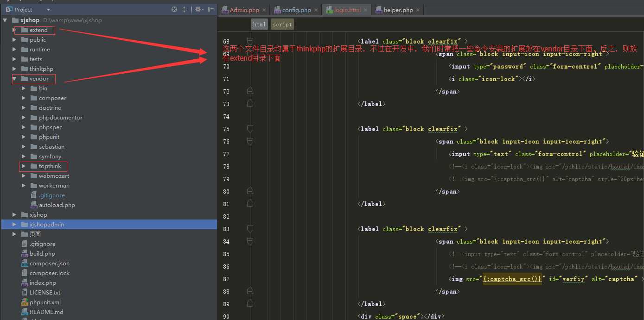Screen dimensions: 644x320
Task: Select the doctrine folder
Action: point(50,108)
